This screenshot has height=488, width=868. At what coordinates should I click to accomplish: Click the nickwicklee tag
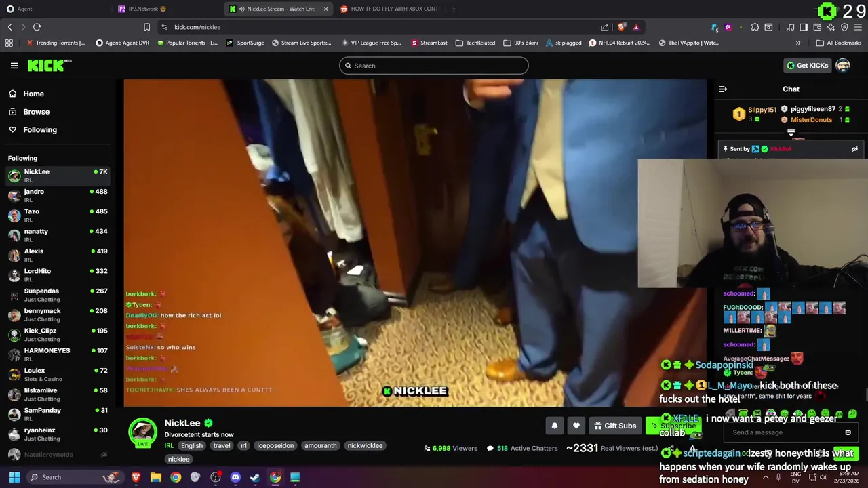pos(365,445)
